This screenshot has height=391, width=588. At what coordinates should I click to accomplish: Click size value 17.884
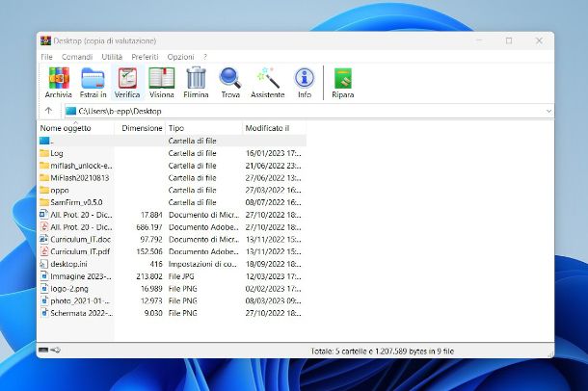(151, 215)
